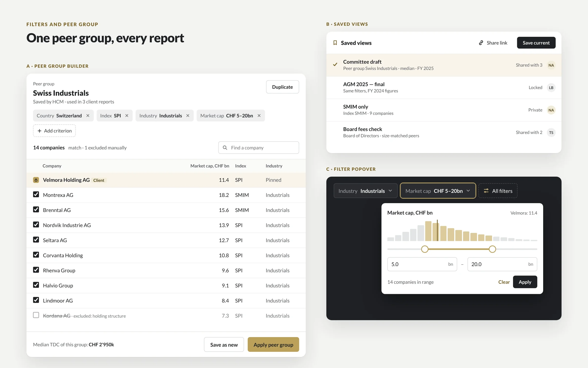This screenshot has width=588, height=368.
Task: Uncheck Corvanta Holding checkbox
Action: tap(36, 255)
